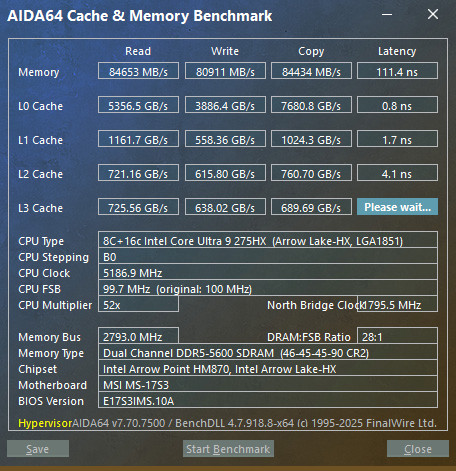Select the Memory Write 80911 MB/s field

[x=225, y=71]
